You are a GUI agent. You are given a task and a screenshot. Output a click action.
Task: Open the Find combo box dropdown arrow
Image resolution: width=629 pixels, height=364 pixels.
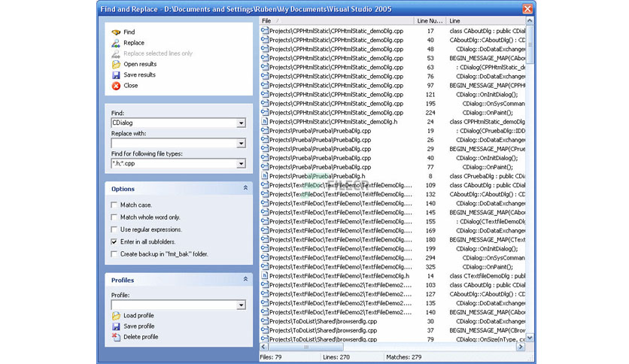pos(241,123)
